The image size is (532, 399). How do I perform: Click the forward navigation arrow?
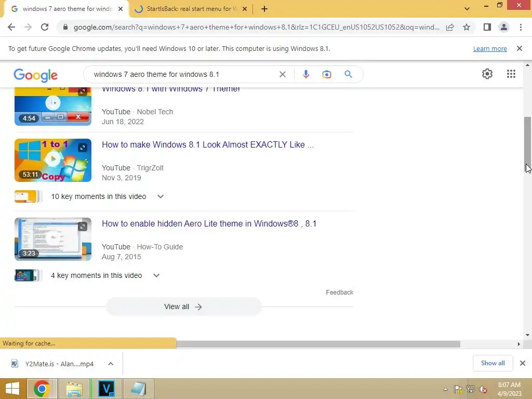[x=28, y=27]
